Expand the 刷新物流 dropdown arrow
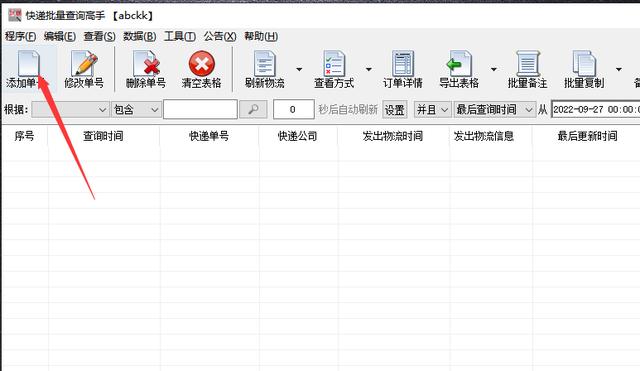Viewport: 640px width, 371px height. [x=299, y=69]
